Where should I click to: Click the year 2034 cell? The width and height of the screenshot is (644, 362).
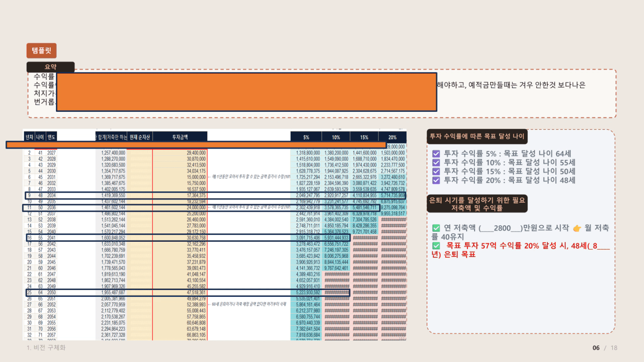(x=51, y=196)
